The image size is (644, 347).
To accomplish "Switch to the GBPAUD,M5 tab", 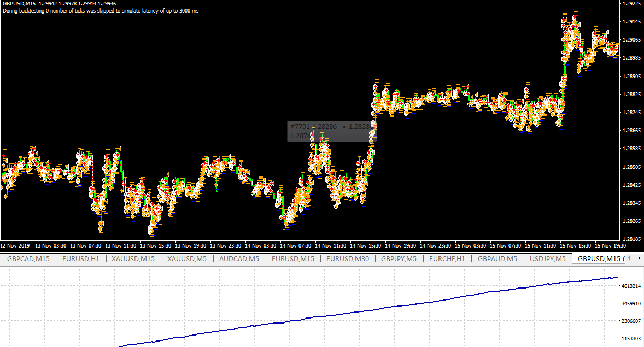I will click(x=497, y=258).
